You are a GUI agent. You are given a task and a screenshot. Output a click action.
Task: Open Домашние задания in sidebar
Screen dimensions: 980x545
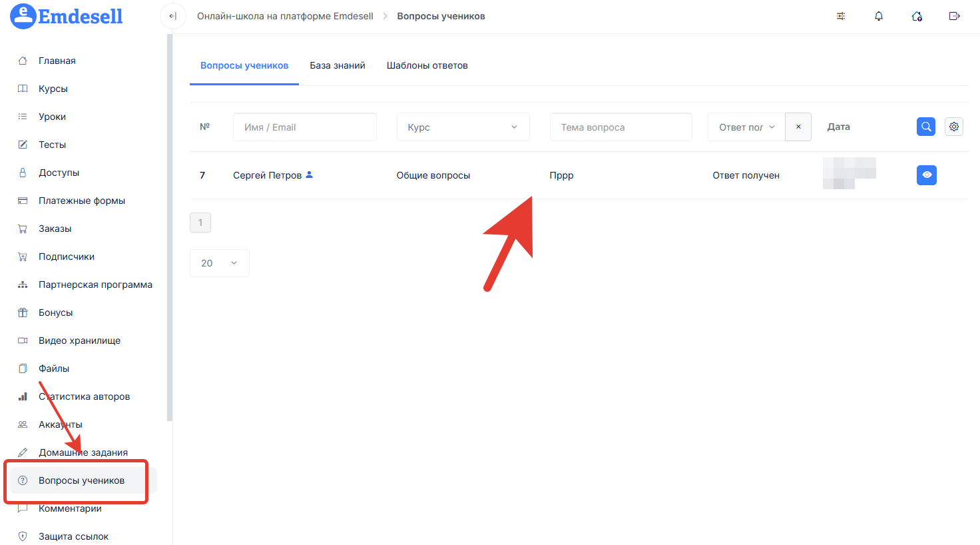click(x=83, y=452)
